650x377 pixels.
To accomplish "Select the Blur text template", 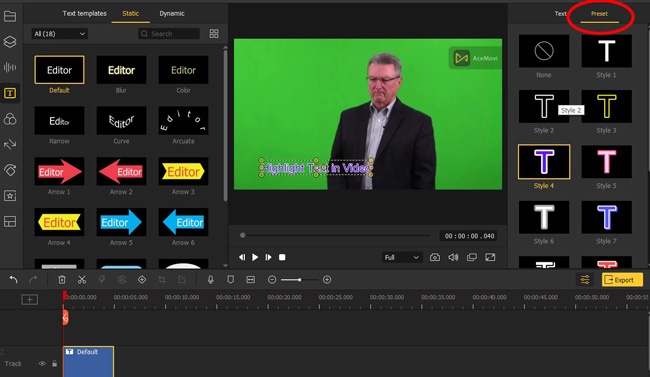I will pyautogui.click(x=121, y=70).
